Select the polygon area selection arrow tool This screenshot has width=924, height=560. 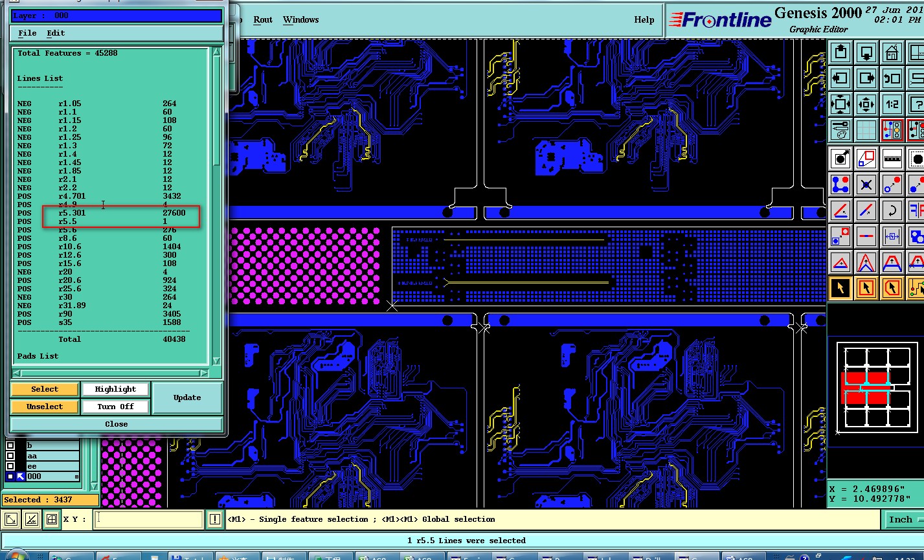pyautogui.click(x=892, y=288)
